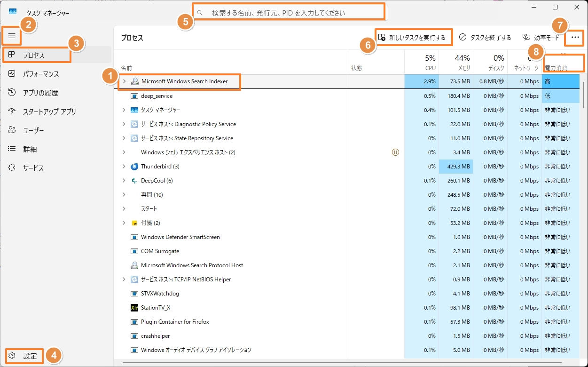Click タスクを終了する button
The image size is (588, 367).
point(485,38)
